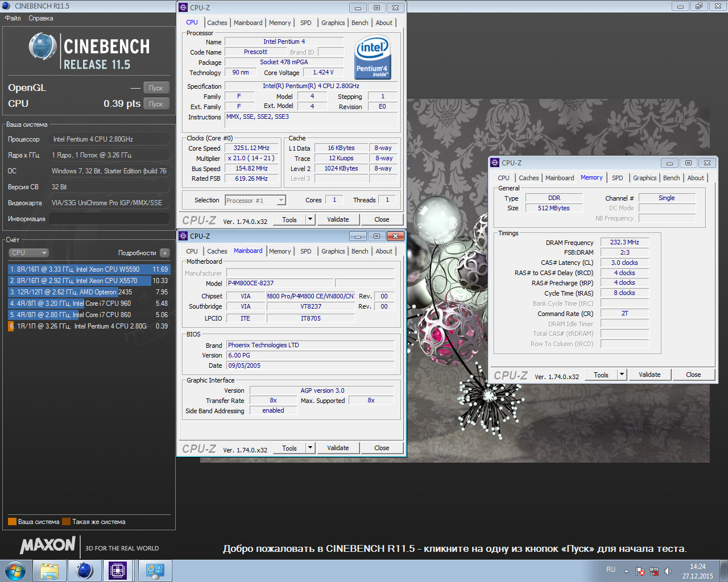
Task: Click the Multiplier value x 21.0
Action: [x=251, y=158]
